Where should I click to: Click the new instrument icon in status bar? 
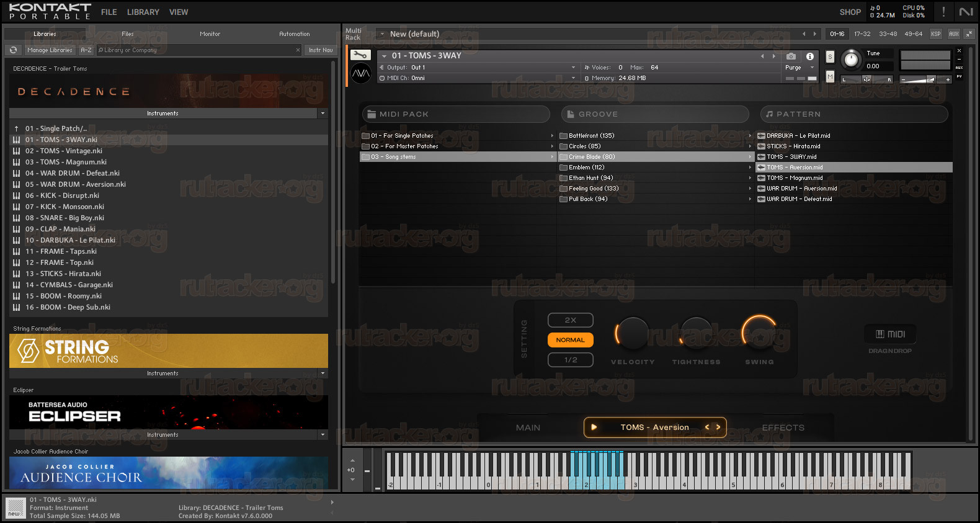[x=16, y=507]
